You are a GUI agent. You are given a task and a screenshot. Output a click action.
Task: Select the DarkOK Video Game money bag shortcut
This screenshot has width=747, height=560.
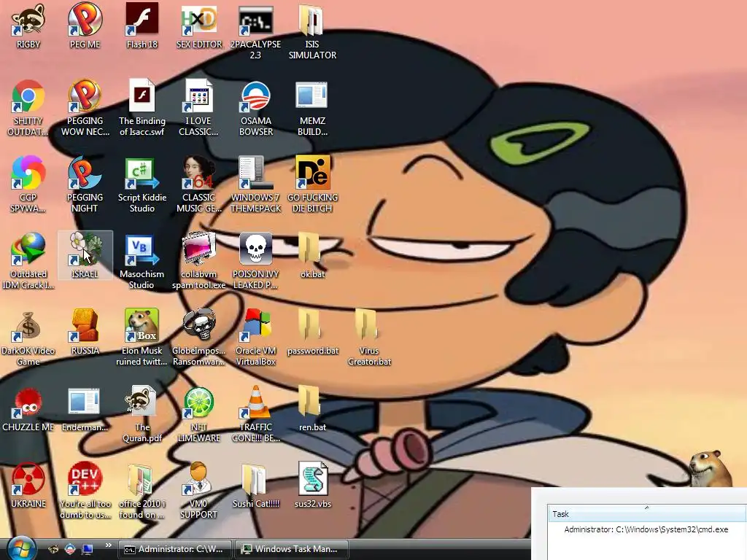[28, 326]
